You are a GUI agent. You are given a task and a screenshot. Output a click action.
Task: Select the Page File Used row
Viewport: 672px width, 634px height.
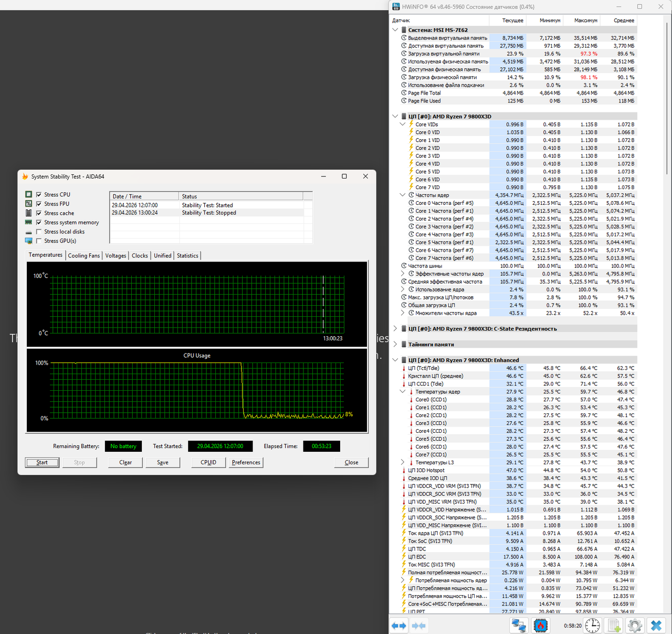point(513,101)
